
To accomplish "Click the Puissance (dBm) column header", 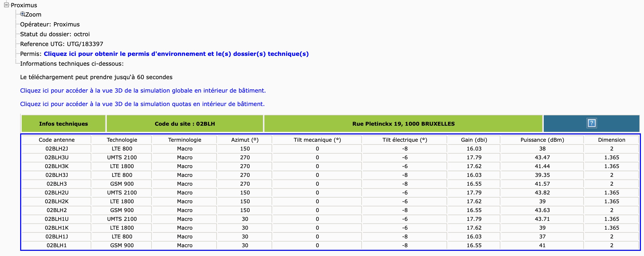I will click(x=542, y=140).
